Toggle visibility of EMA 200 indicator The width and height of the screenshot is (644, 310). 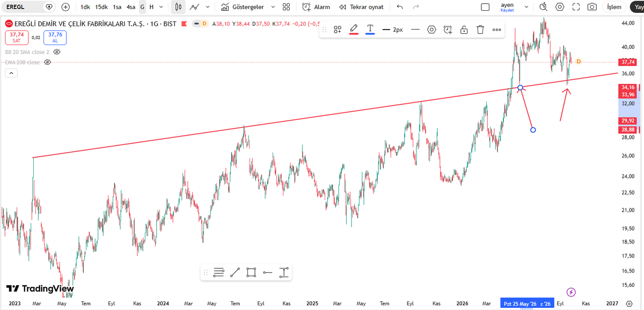47,62
